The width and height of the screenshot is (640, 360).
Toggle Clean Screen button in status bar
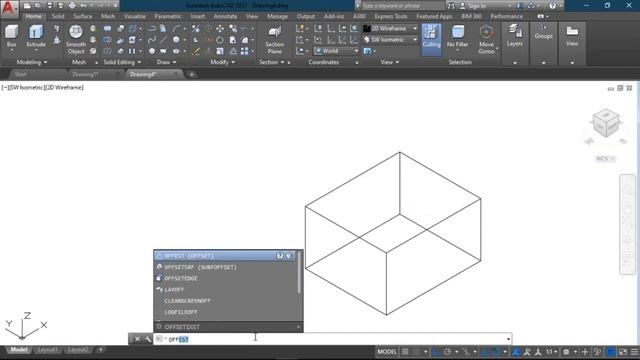click(623, 351)
